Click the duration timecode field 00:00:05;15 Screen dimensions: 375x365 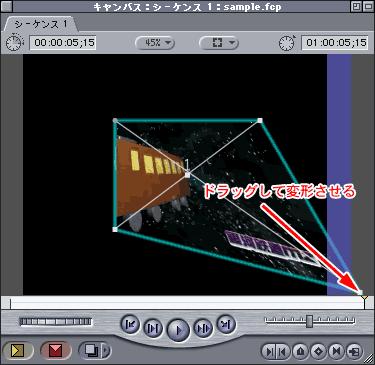pos(63,43)
